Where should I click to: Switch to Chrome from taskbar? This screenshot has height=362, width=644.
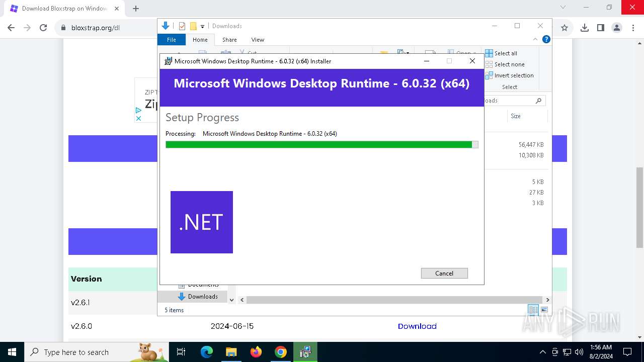pyautogui.click(x=280, y=352)
